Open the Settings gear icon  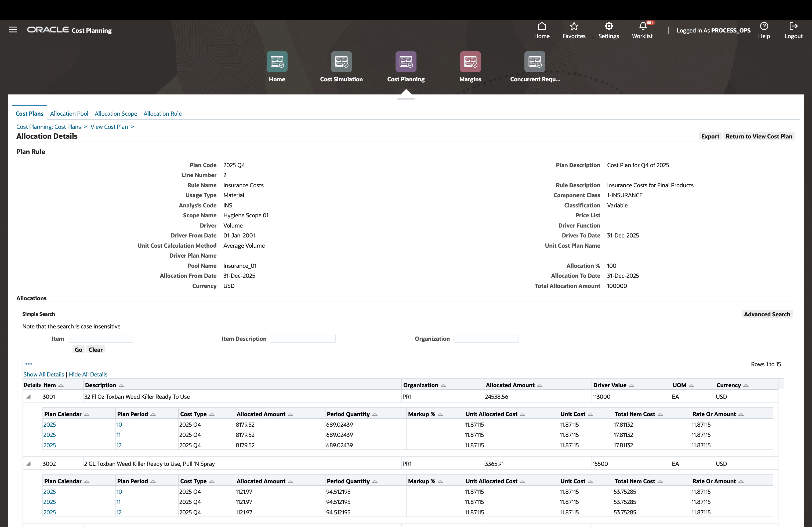click(x=608, y=27)
